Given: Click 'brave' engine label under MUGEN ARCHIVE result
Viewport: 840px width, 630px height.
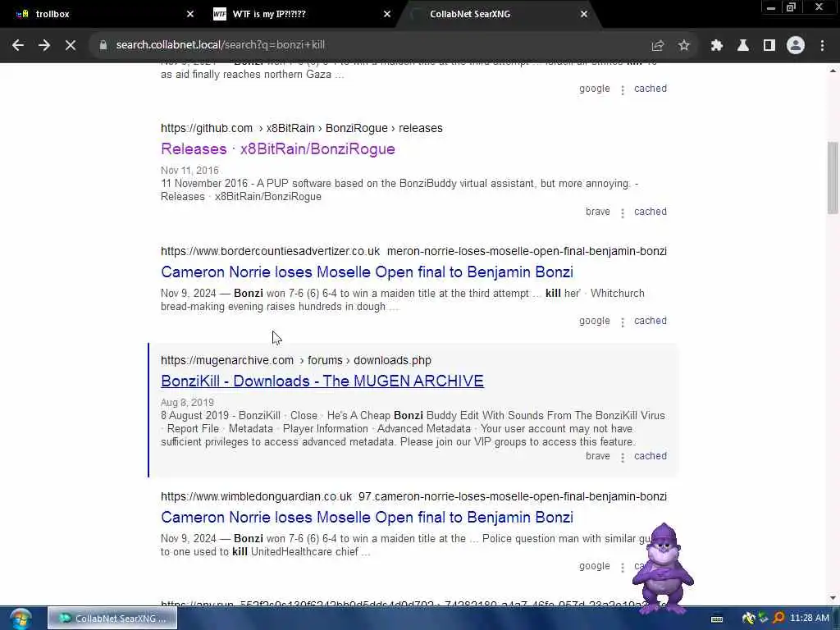Looking at the screenshot, I should pos(597,456).
